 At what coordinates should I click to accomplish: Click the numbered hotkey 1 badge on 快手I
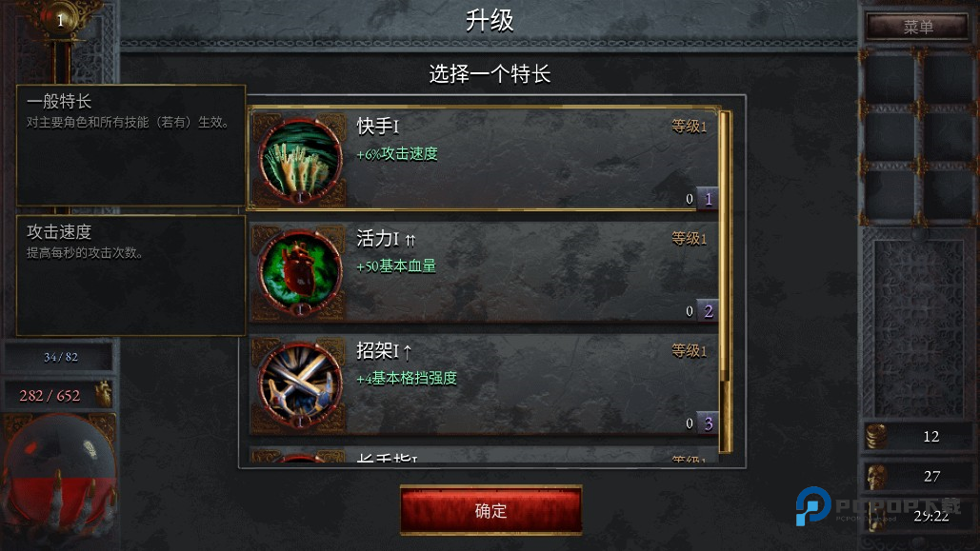pos(708,199)
